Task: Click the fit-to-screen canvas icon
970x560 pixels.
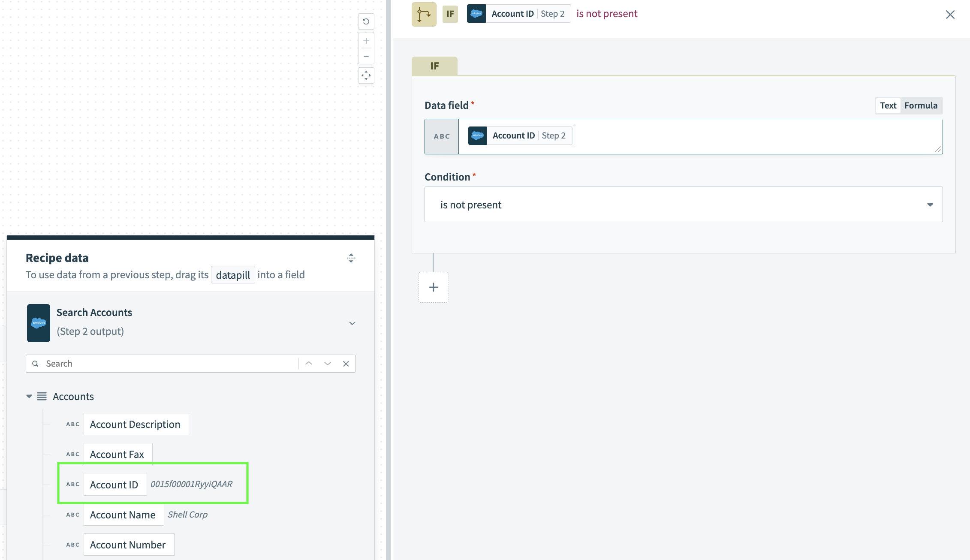Action: pos(366,76)
